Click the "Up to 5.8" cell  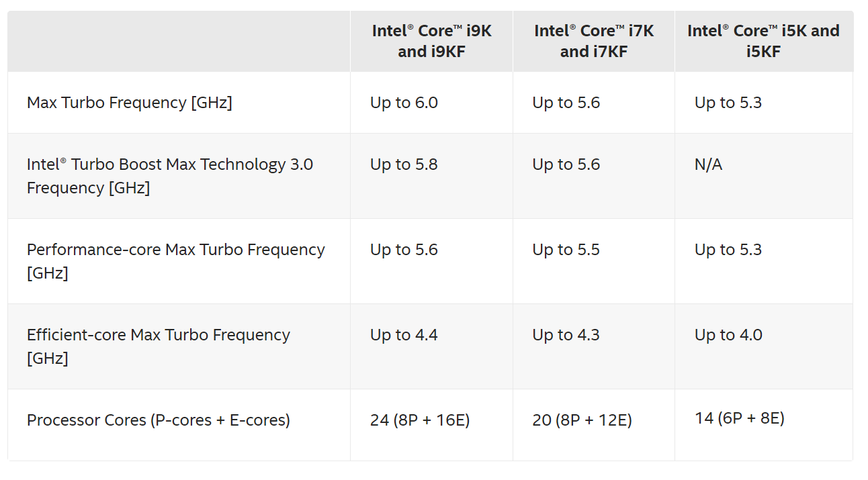[404, 164]
